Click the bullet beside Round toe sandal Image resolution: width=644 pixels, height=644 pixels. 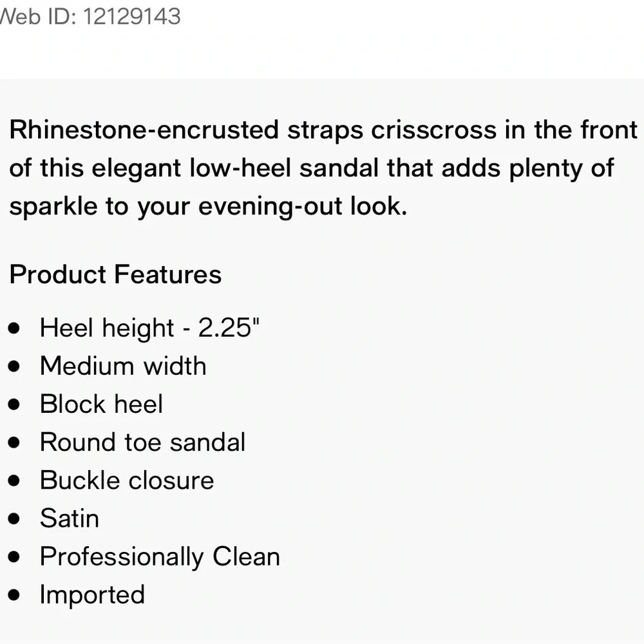(15, 442)
